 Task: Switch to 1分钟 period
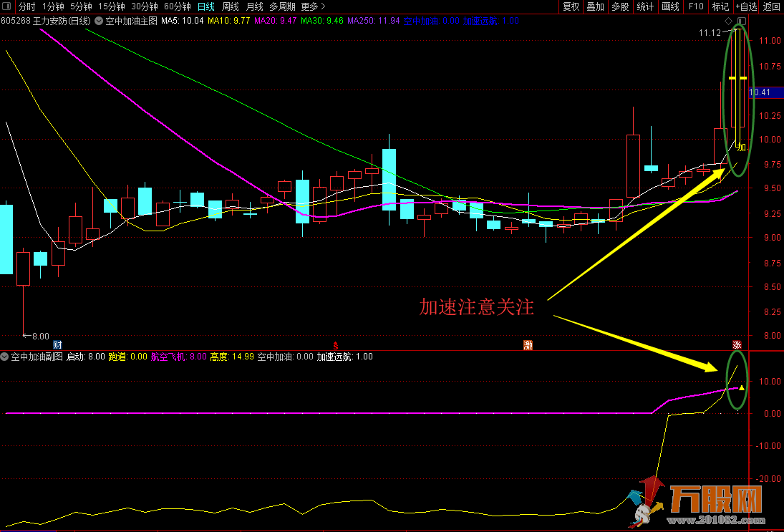coord(53,6)
